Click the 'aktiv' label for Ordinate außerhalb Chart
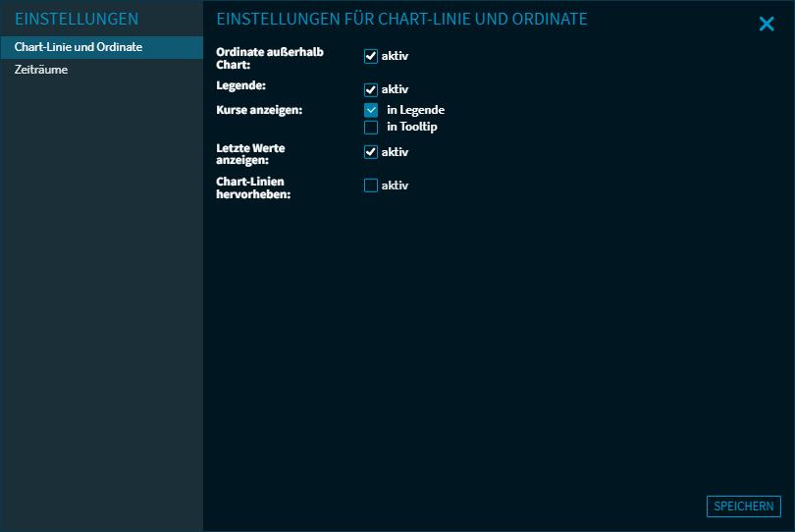The image size is (795, 532). tap(395, 56)
